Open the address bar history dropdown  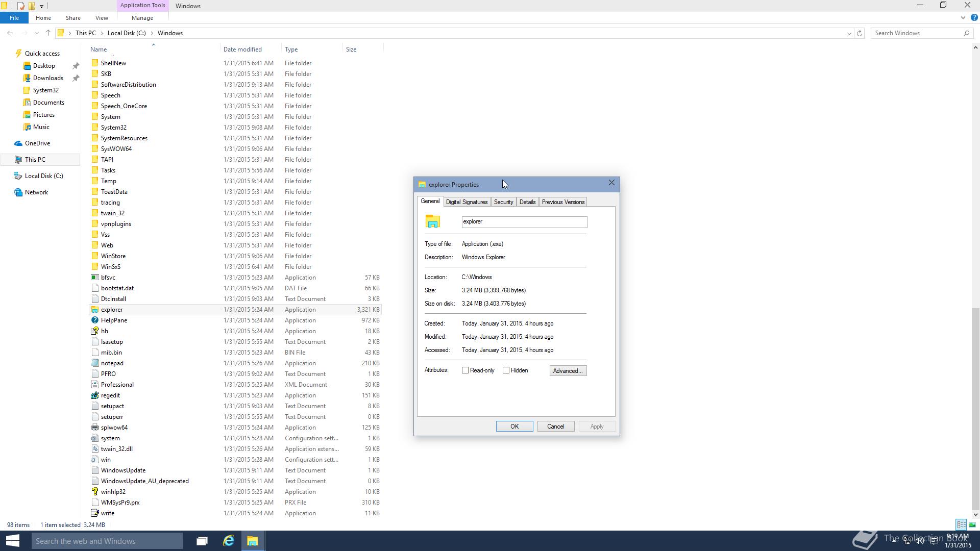pos(849,33)
